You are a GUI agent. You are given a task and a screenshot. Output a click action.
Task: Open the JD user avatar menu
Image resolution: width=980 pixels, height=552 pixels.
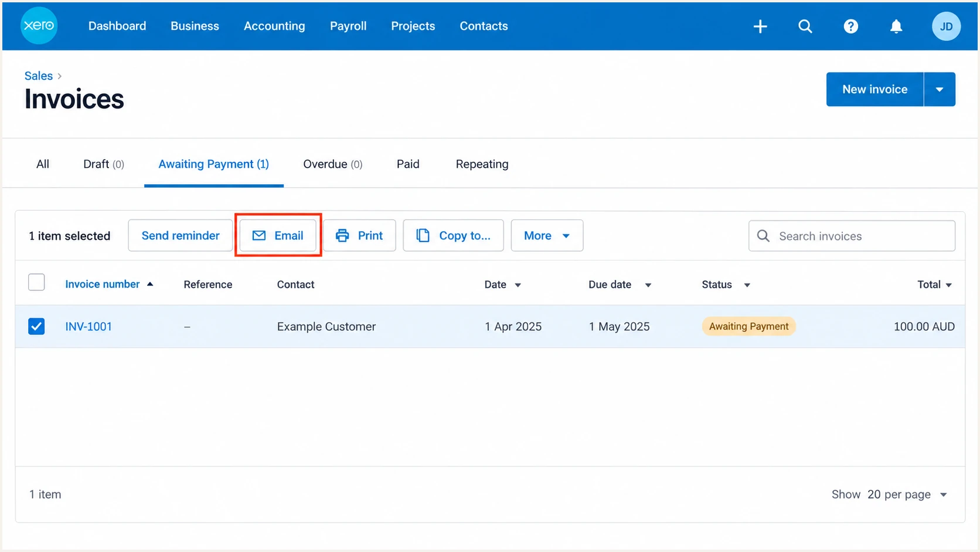(x=946, y=26)
